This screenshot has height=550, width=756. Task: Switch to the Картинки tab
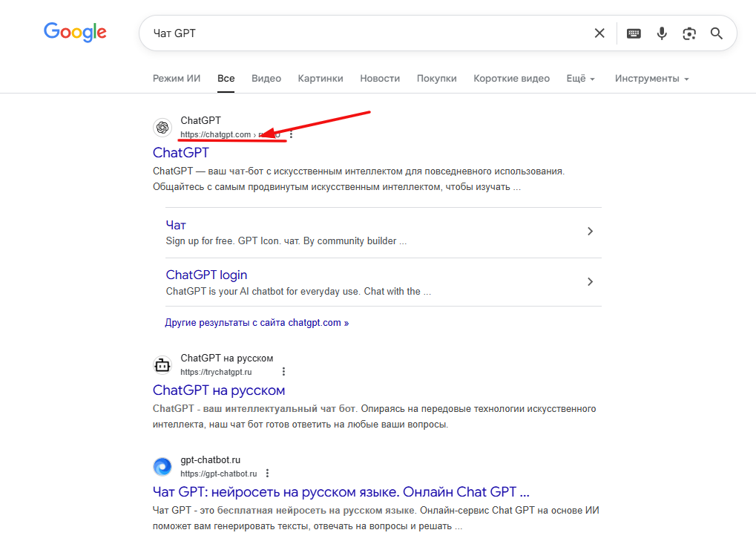(x=320, y=78)
